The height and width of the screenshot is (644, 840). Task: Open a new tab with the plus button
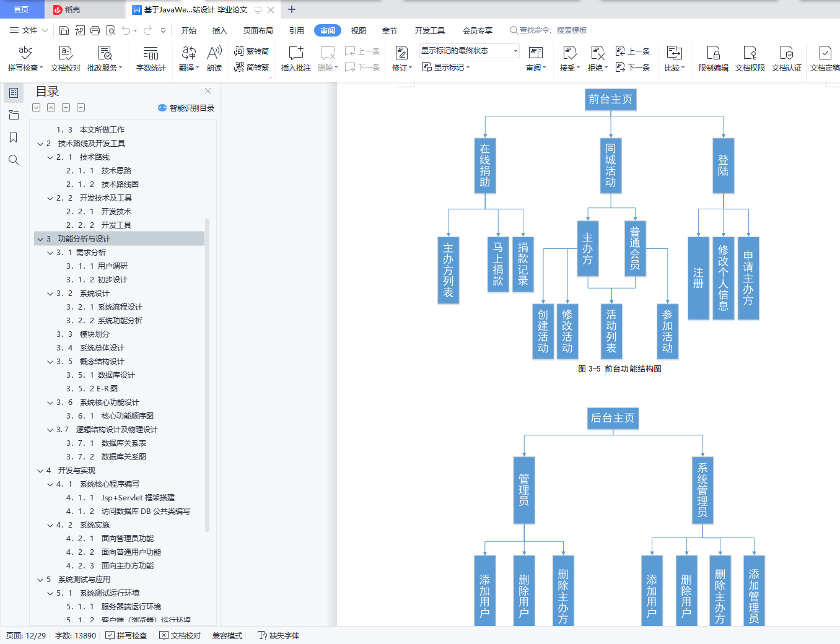292,9
